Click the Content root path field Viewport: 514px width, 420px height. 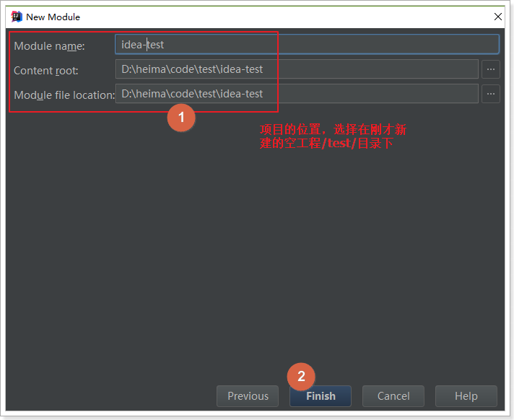(297, 69)
